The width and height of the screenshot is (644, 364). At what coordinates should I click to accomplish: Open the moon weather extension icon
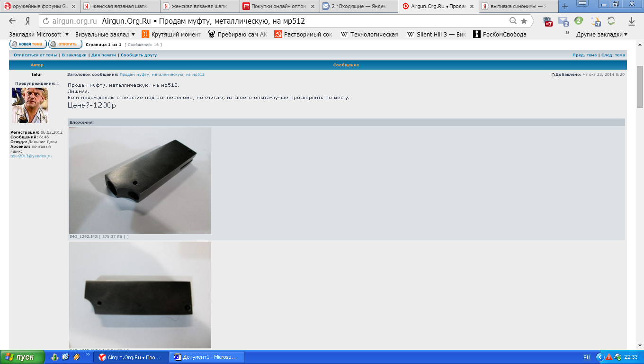[596, 21]
